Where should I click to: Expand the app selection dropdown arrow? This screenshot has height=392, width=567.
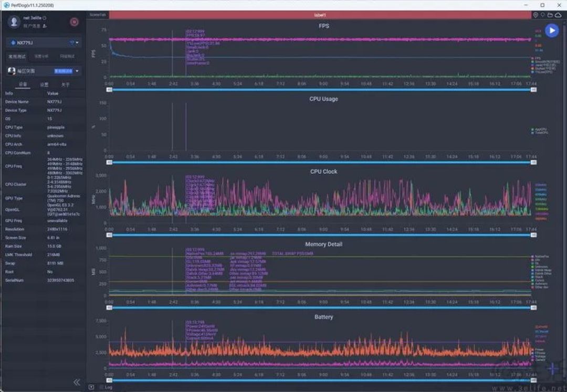click(x=77, y=71)
